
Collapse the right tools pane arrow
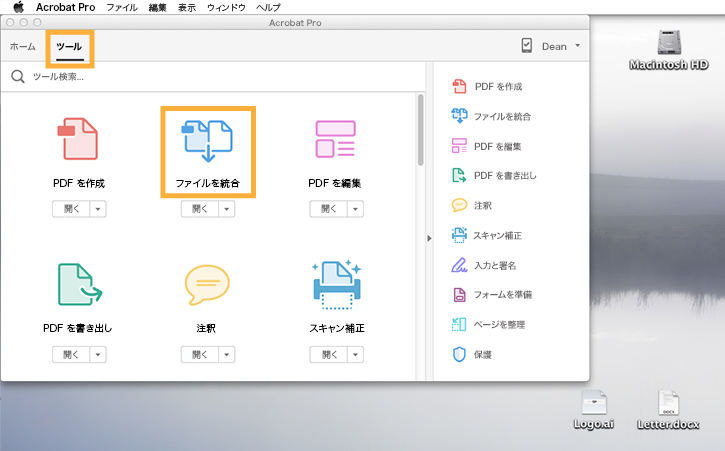429,238
